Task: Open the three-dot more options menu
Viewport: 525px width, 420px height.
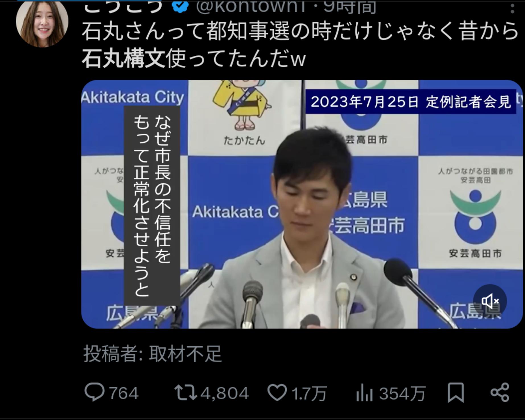Action: (x=512, y=8)
